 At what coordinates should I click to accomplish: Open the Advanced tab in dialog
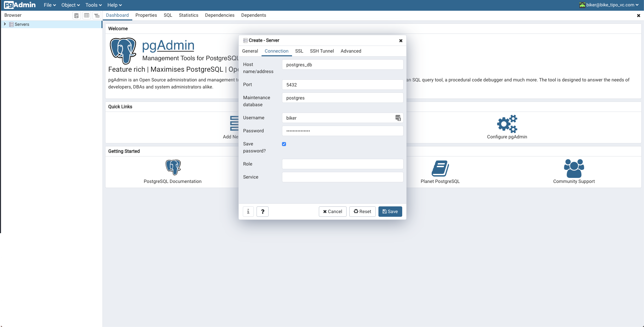(351, 51)
